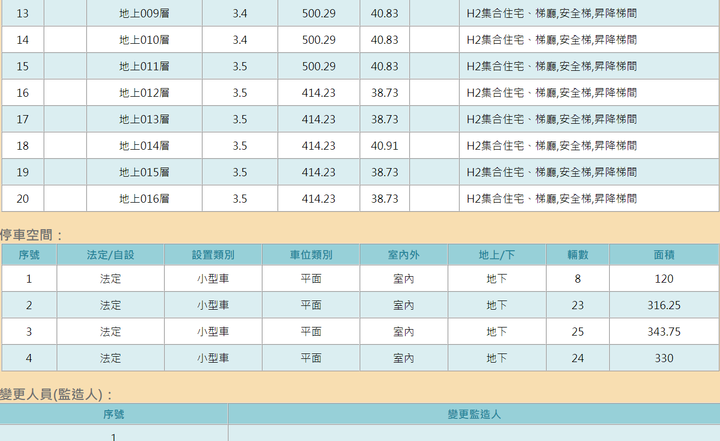Click row number 15 in floor table
This screenshot has width=720, height=441.
pyautogui.click(x=22, y=66)
